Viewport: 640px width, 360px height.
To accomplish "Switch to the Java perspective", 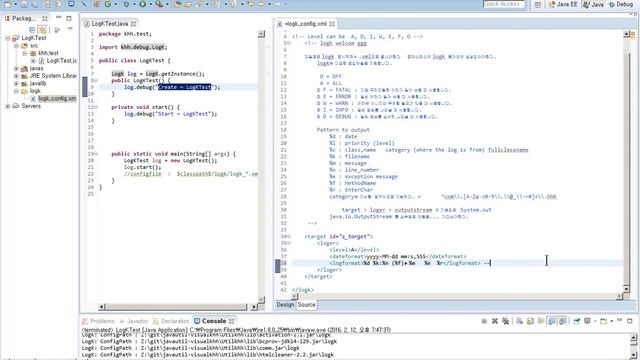I will click(593, 4).
